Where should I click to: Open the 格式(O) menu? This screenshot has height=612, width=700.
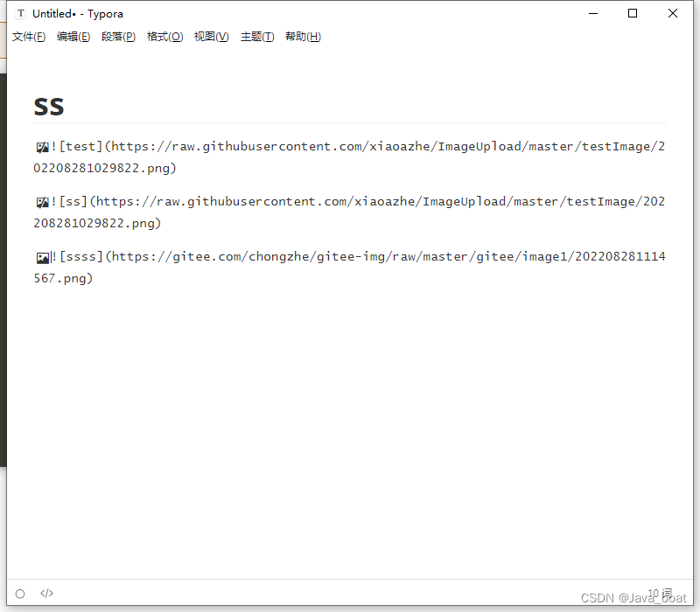pyautogui.click(x=164, y=37)
